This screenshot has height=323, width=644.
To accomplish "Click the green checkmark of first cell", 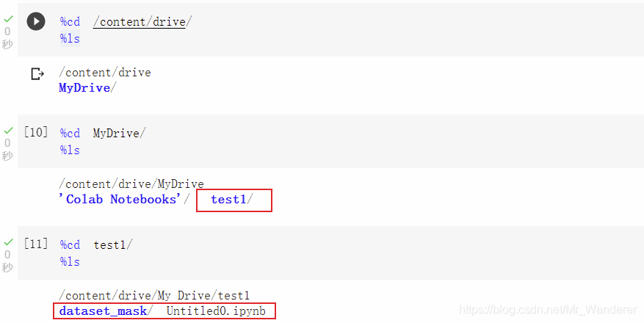I will 8,19.
